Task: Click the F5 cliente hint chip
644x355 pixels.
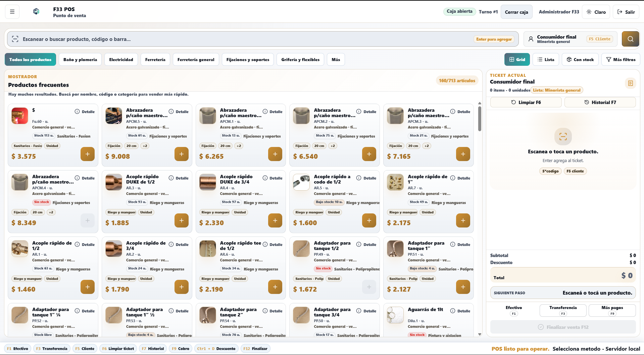Action: coord(575,171)
